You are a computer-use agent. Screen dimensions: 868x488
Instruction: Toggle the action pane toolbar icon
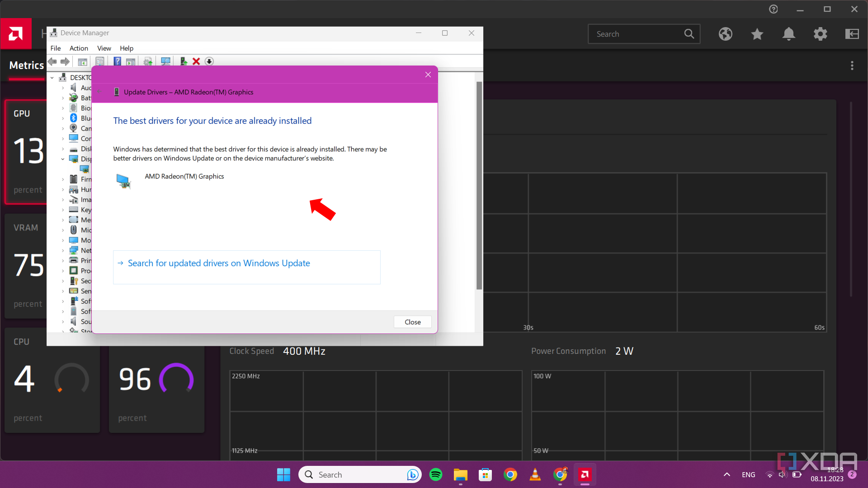click(x=131, y=61)
